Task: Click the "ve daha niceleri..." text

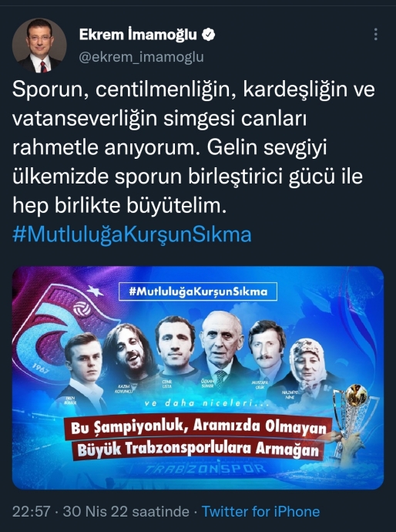Action: pos(206,403)
